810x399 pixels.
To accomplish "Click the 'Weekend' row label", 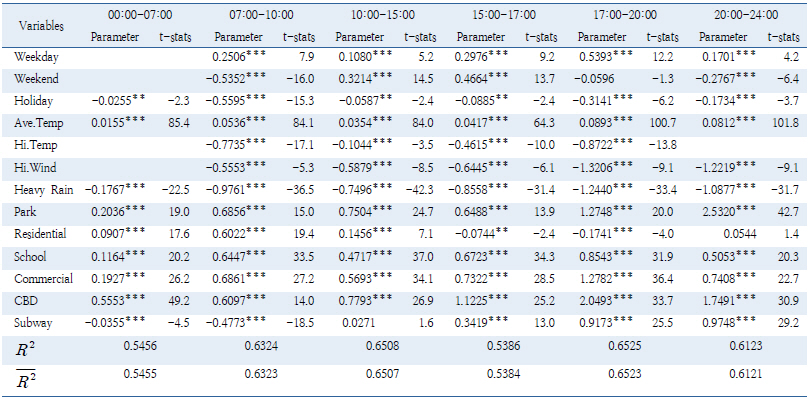I will pos(36,79).
